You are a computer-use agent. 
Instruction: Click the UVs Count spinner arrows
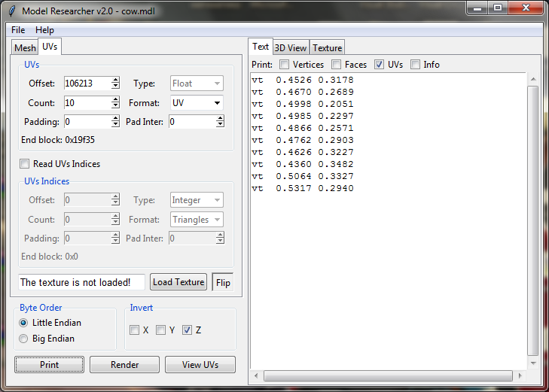(115, 103)
